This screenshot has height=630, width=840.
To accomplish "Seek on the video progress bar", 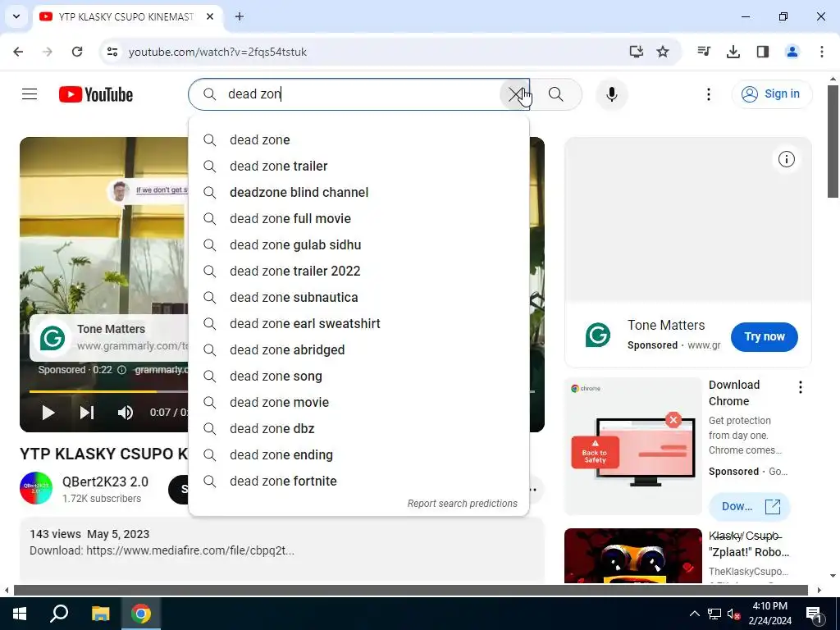I will pos(108,391).
